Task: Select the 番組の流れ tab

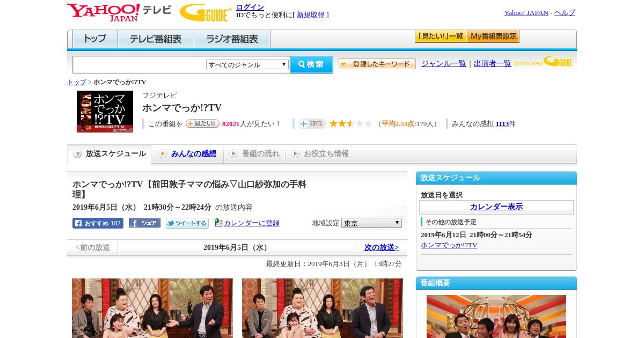Action: pyautogui.click(x=254, y=154)
